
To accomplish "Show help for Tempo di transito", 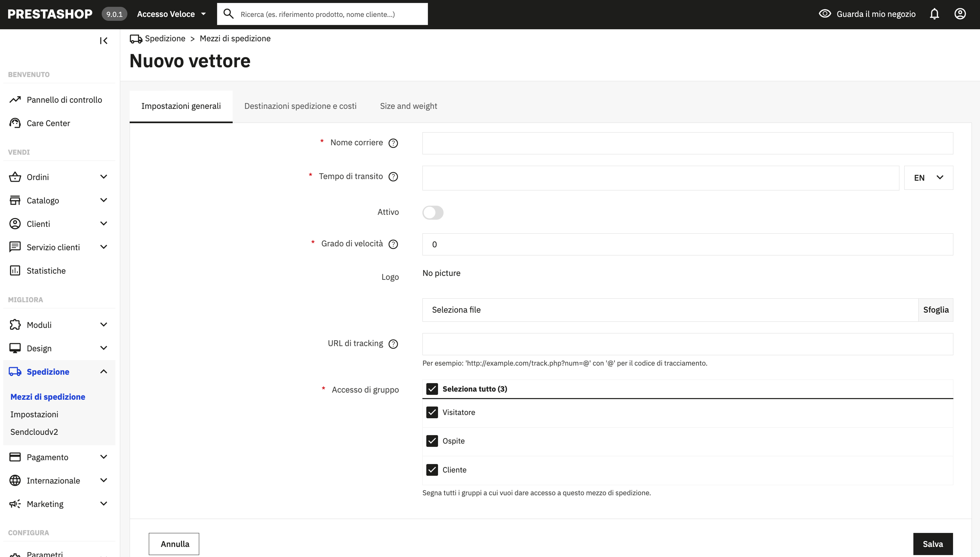I will [393, 177].
